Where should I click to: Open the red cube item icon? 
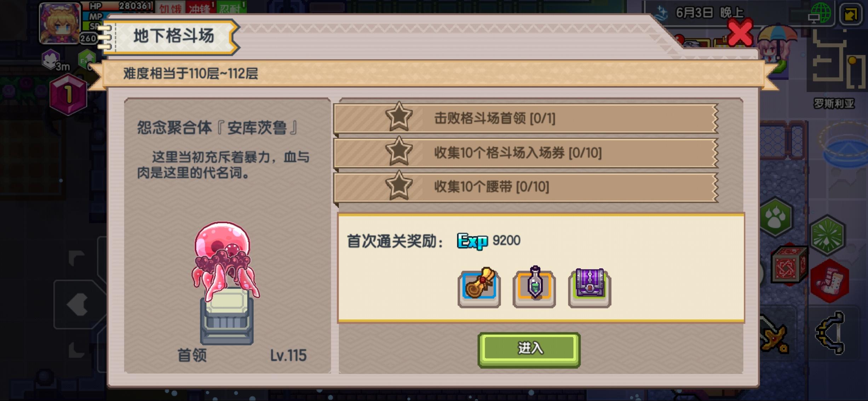coord(789,264)
